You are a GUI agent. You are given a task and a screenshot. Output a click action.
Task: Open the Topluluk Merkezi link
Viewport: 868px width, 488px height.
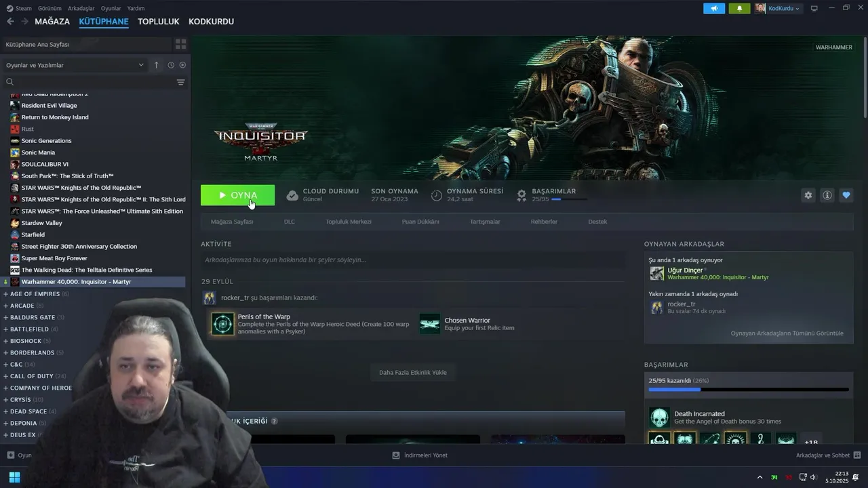click(x=349, y=222)
